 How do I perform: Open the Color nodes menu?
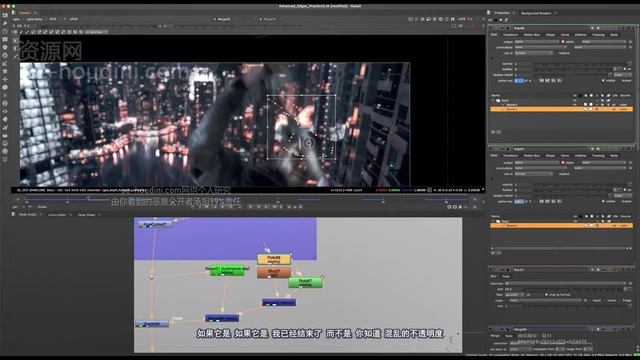pyautogui.click(x=5, y=47)
